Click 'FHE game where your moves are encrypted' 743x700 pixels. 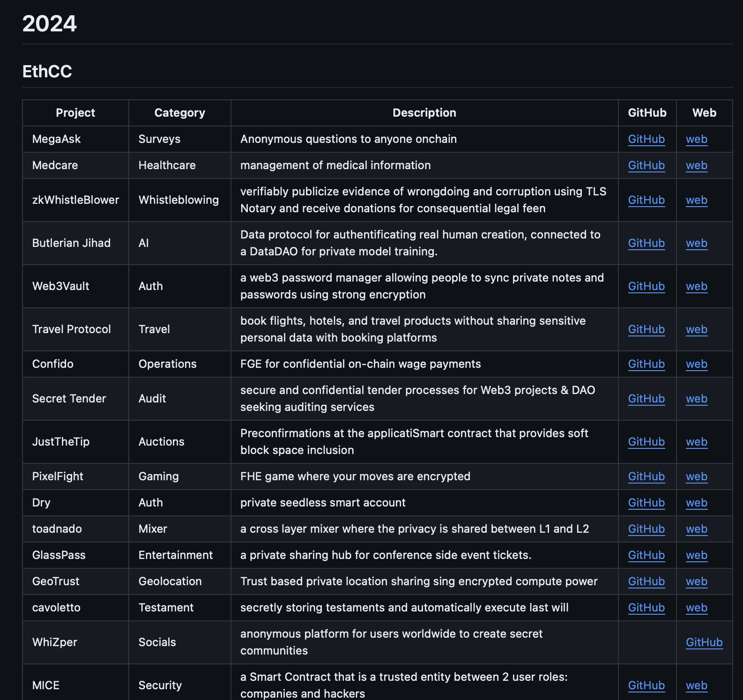(355, 477)
